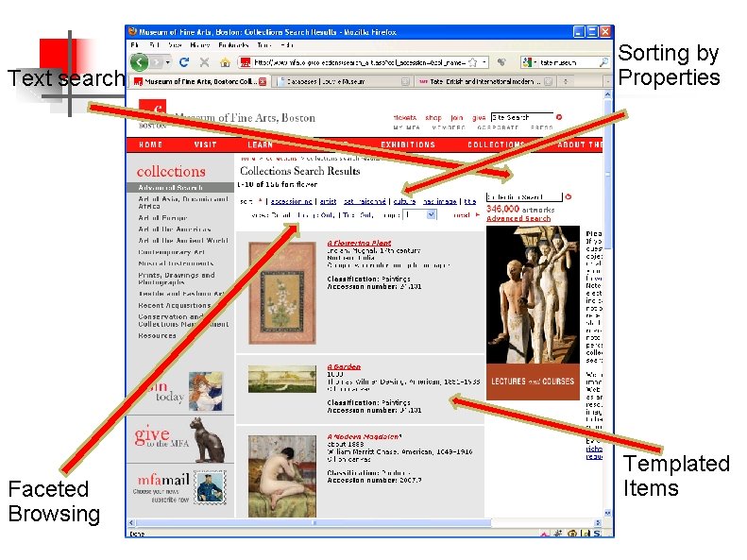Open Art of Europe in sidebar

[x=162, y=217]
